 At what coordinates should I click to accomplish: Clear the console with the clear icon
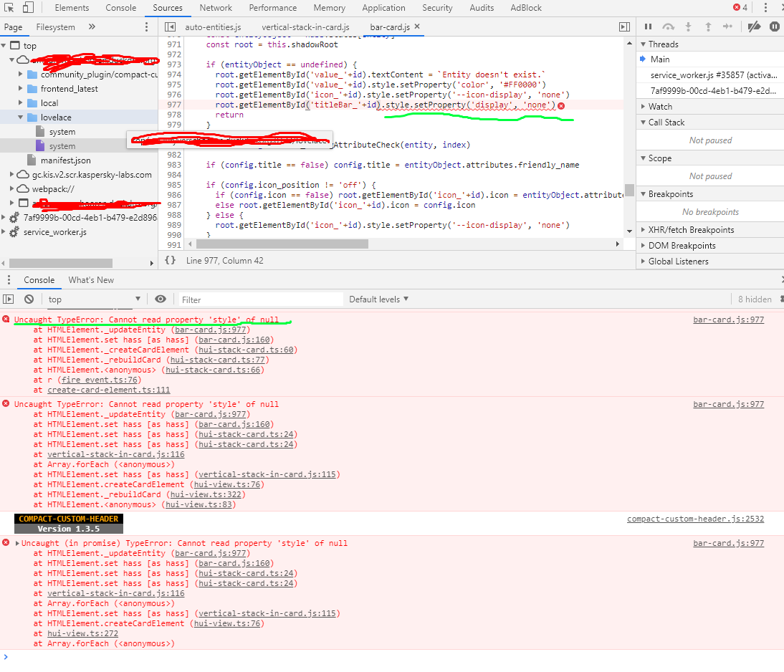[x=29, y=299]
